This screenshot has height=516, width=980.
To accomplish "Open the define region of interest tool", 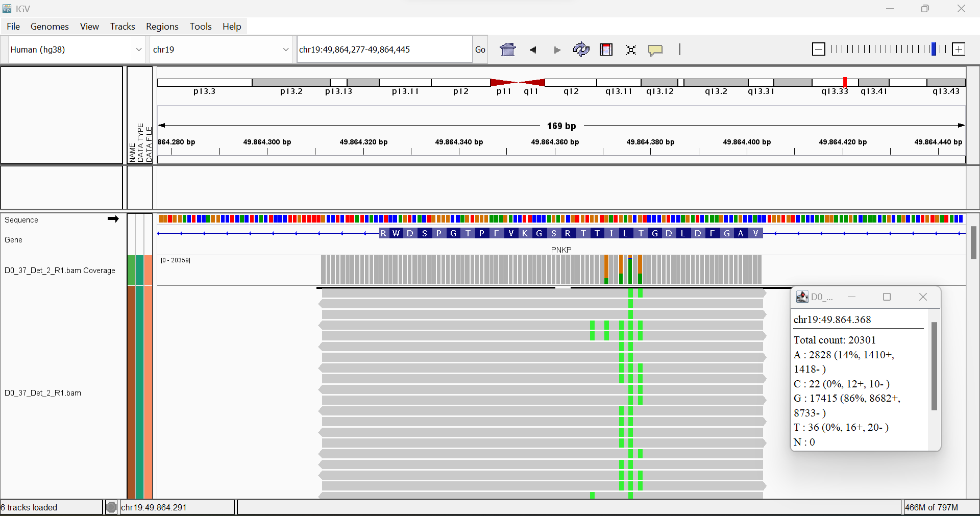I will (606, 50).
